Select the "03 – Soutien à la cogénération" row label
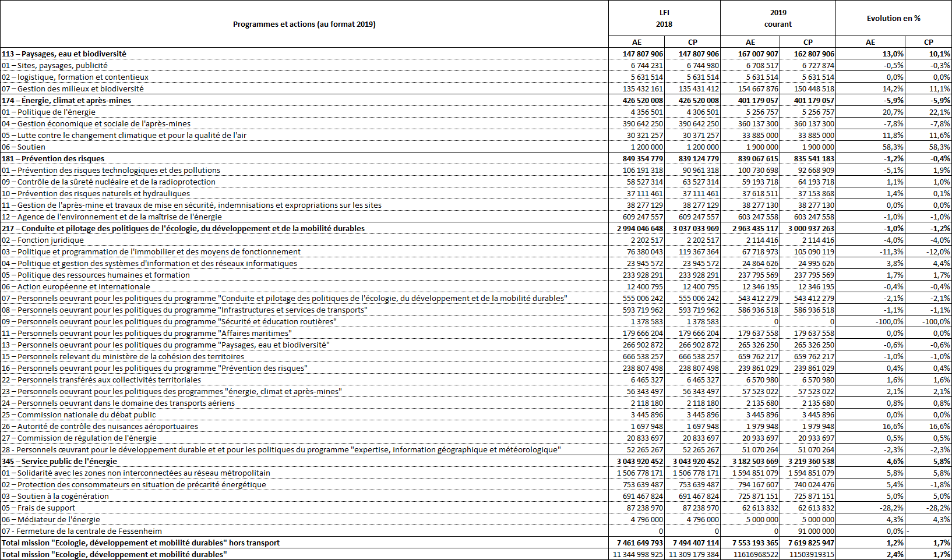The height and width of the screenshot is (560, 952). 55,496
